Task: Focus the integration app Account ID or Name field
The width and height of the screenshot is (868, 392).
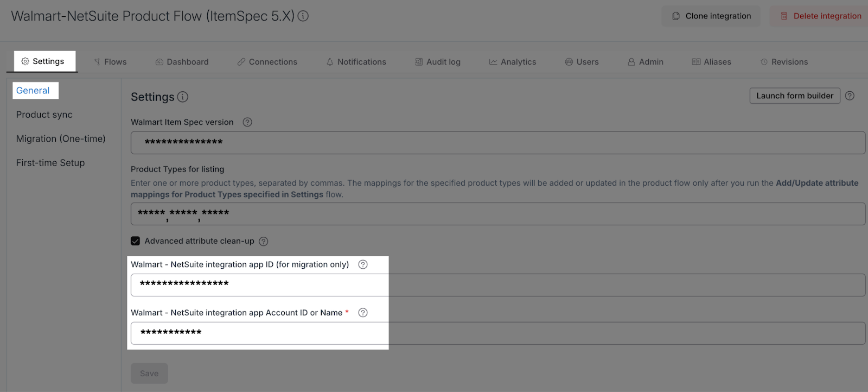Action: (x=498, y=333)
